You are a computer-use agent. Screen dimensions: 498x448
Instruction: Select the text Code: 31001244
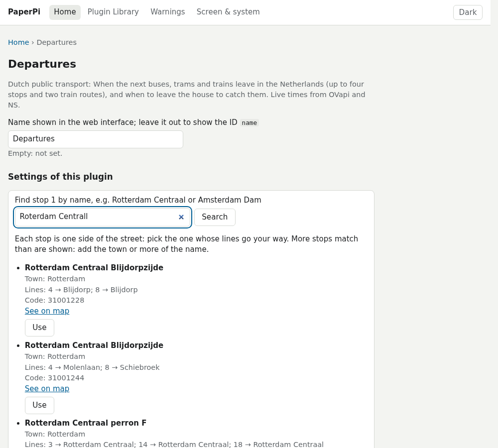(x=54, y=378)
